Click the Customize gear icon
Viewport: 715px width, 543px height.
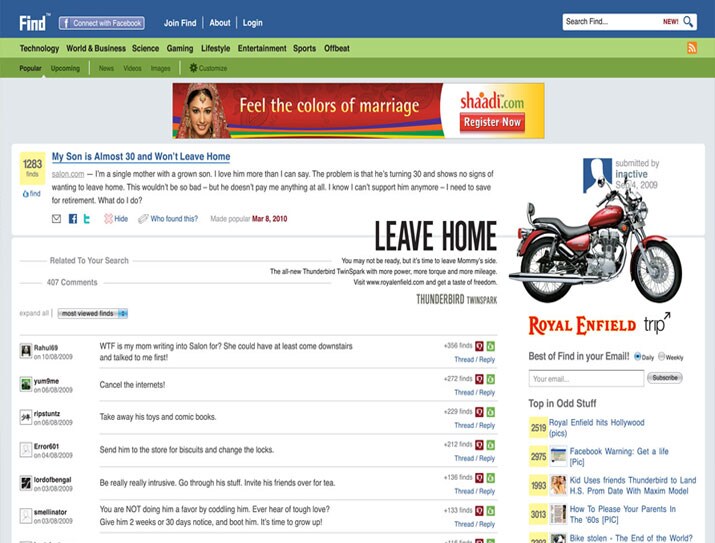tap(193, 68)
